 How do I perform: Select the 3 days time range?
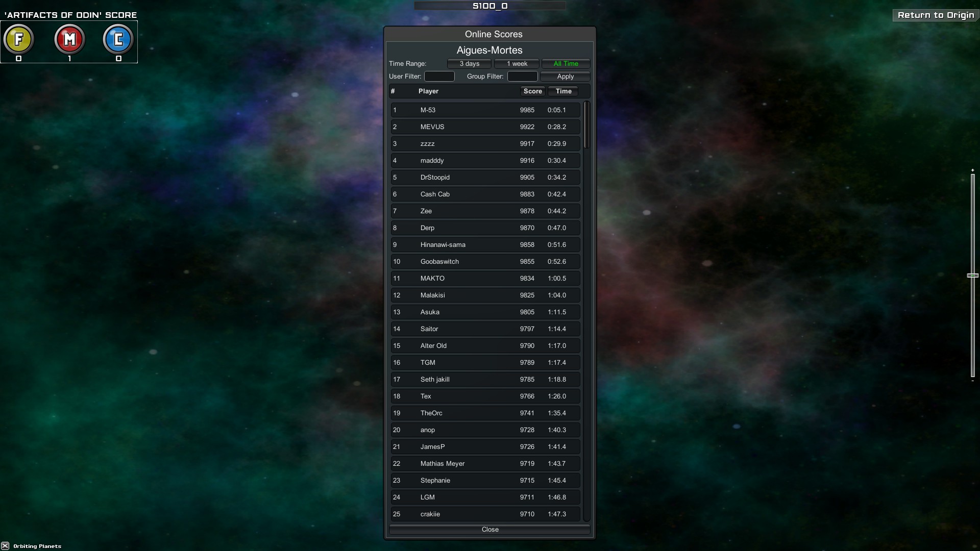pos(469,64)
